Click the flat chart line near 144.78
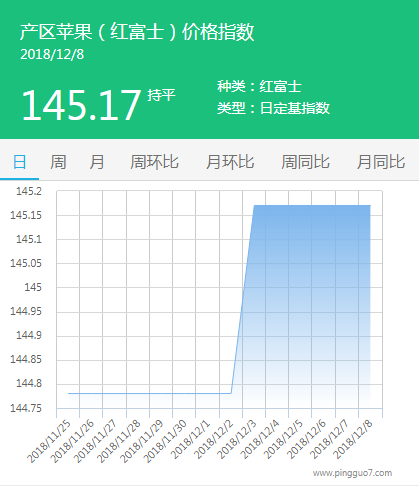This screenshot has height=486, width=419. coord(150,393)
